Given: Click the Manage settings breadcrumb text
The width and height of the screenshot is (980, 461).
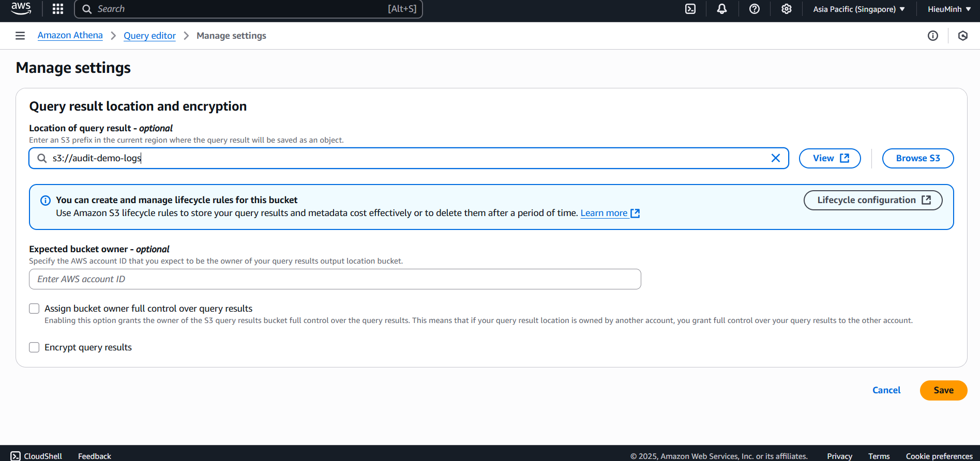Looking at the screenshot, I should click(x=231, y=36).
